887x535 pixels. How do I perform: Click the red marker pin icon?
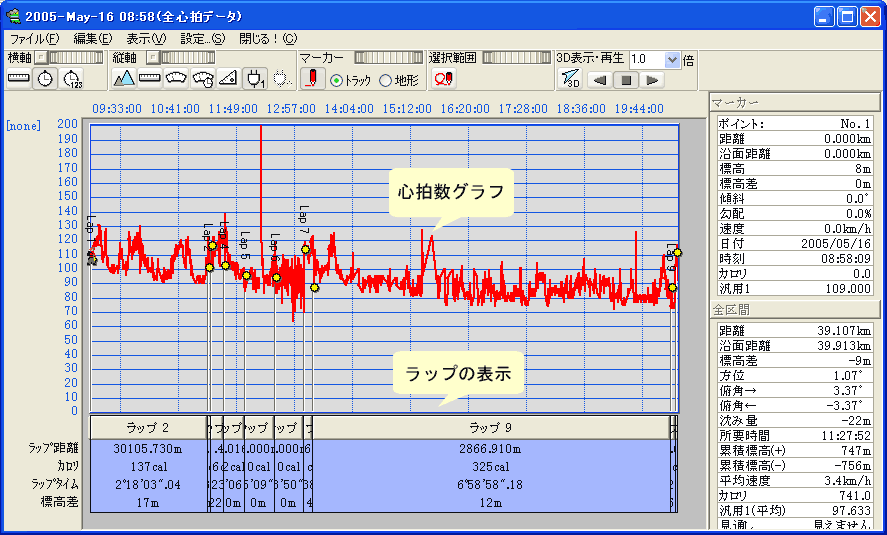[311, 79]
